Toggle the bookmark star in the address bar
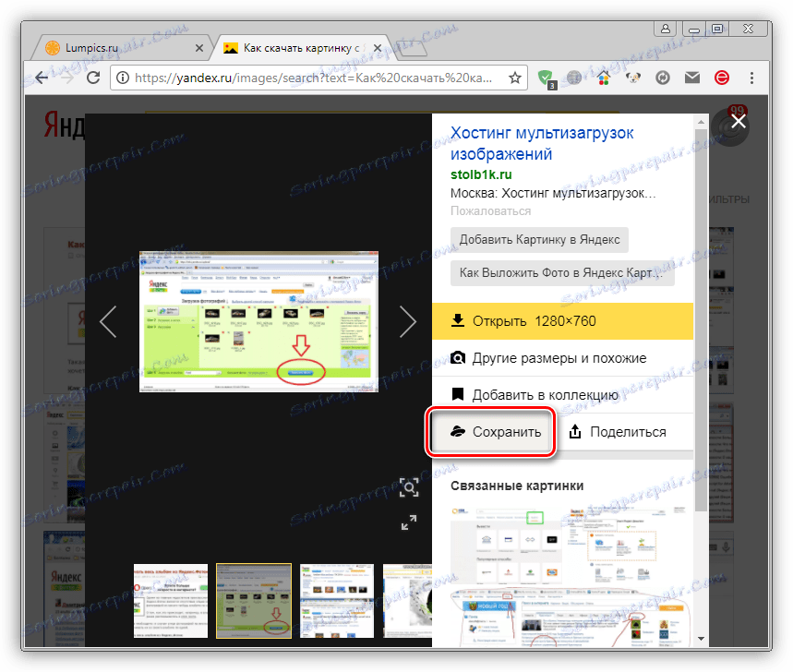The height and width of the screenshot is (672, 793). click(x=514, y=78)
